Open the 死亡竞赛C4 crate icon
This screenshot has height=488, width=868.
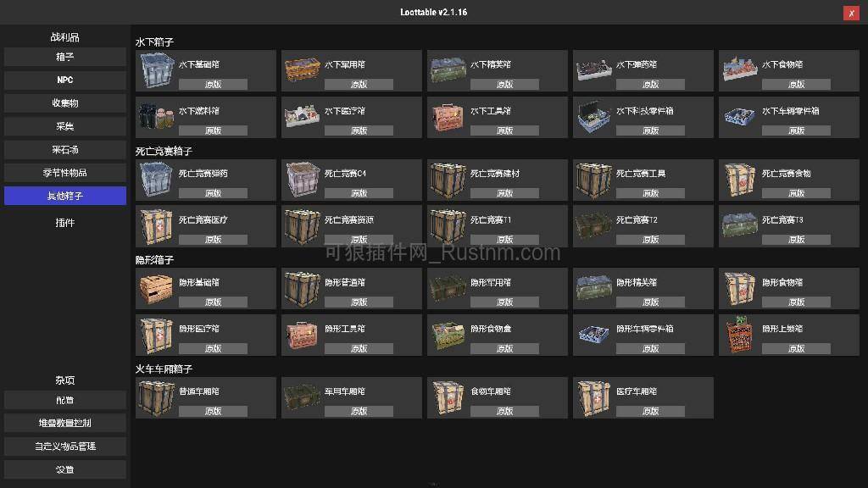[303, 180]
